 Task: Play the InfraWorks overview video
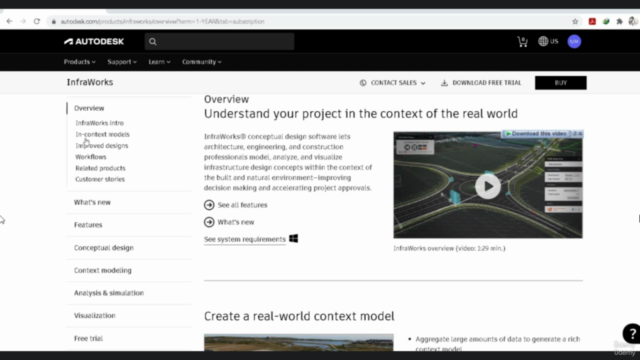tap(488, 186)
